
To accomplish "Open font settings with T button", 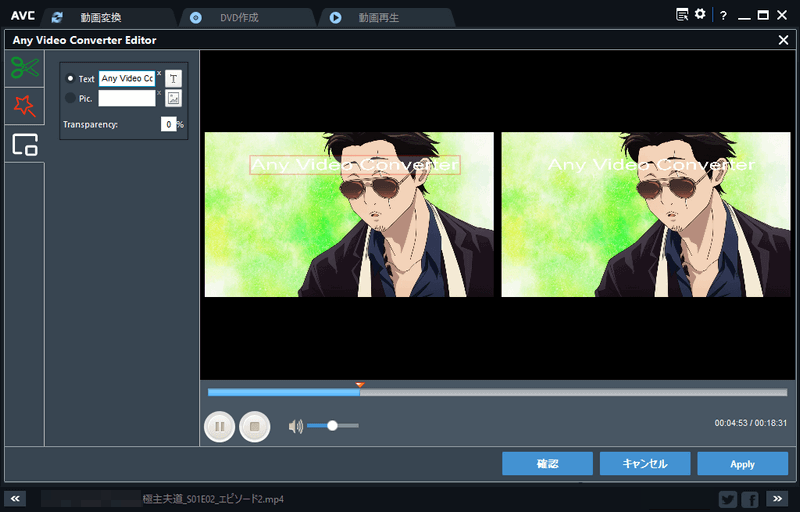I will tap(173, 78).
